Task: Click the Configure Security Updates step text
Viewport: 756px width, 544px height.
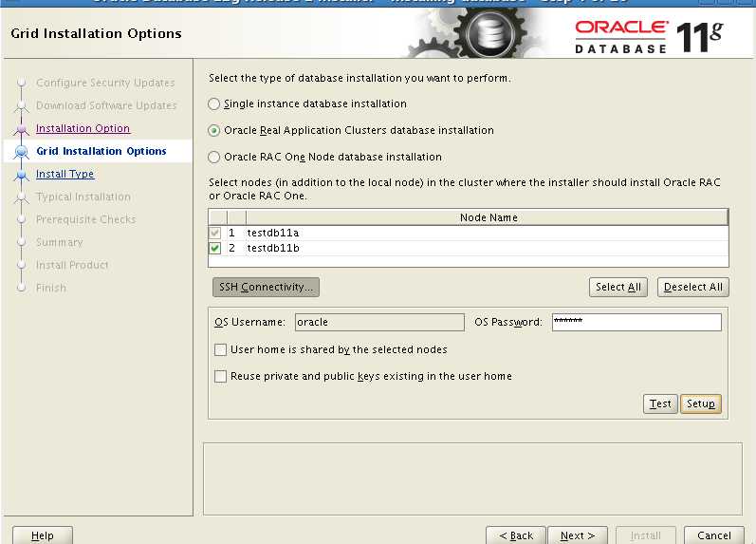Action: pyautogui.click(x=105, y=83)
